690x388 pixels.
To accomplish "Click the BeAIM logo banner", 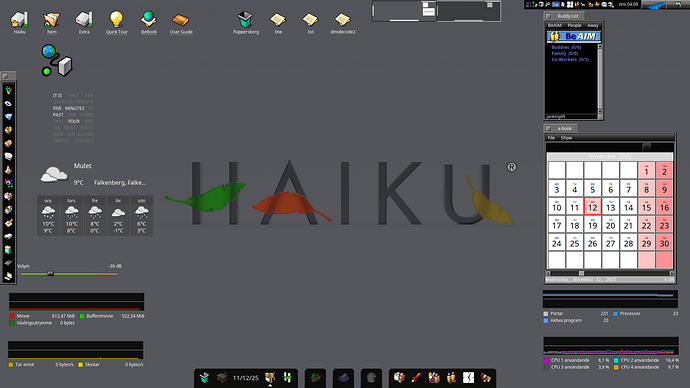I will tap(574, 37).
